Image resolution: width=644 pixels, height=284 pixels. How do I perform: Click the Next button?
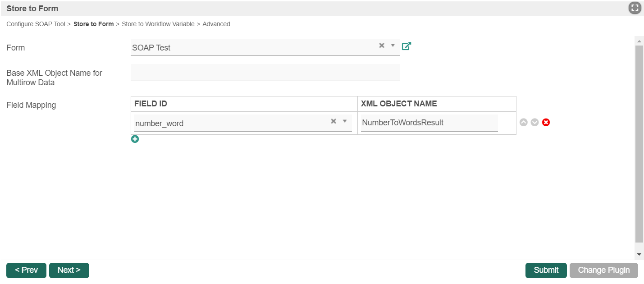click(x=69, y=270)
